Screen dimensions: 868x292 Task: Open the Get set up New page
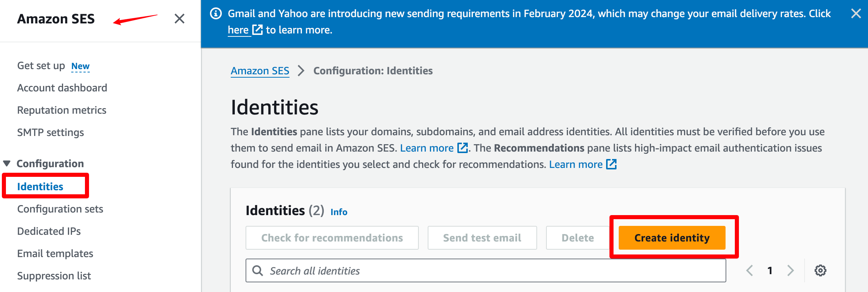pyautogui.click(x=53, y=66)
